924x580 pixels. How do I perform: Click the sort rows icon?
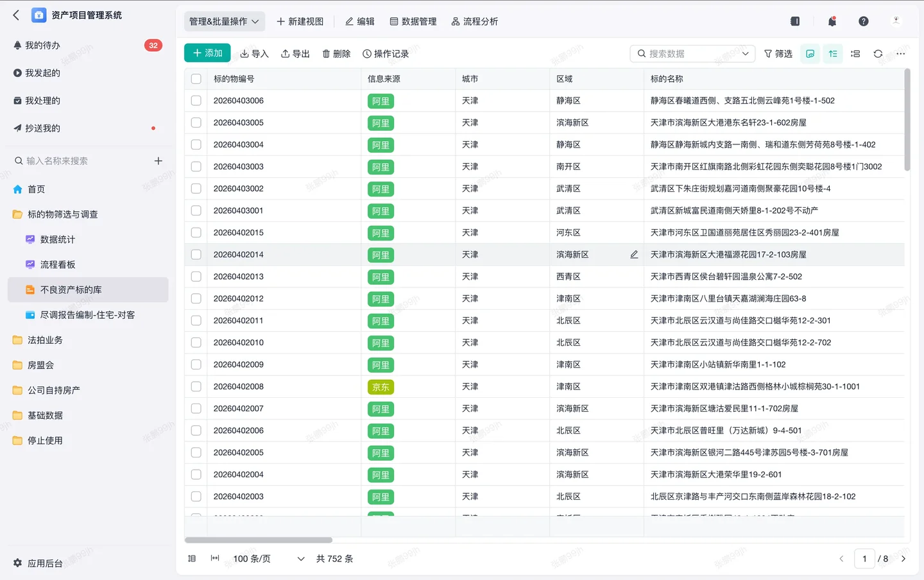(x=833, y=54)
